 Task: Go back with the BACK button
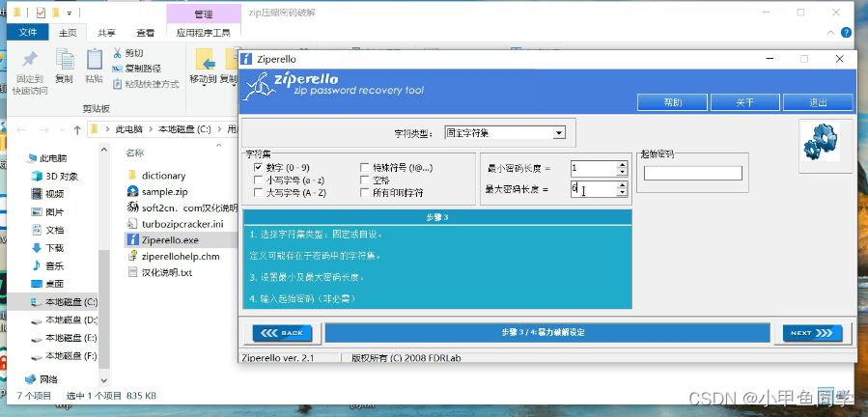[x=282, y=333]
